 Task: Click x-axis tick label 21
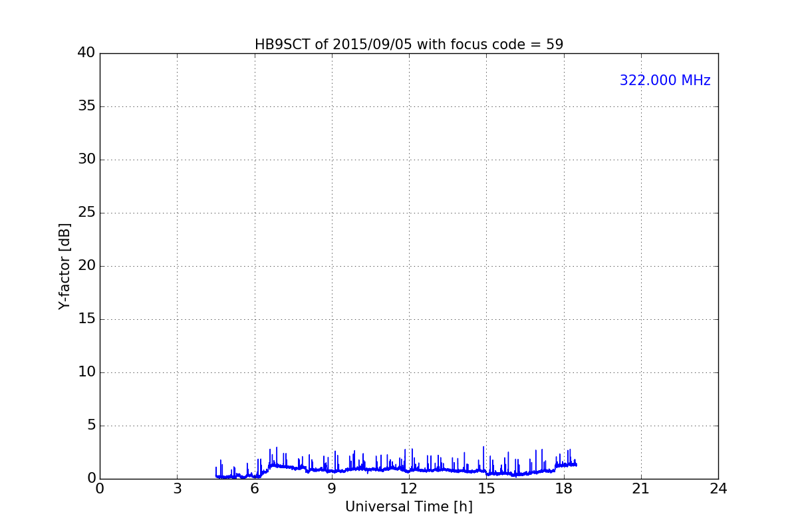(x=641, y=489)
